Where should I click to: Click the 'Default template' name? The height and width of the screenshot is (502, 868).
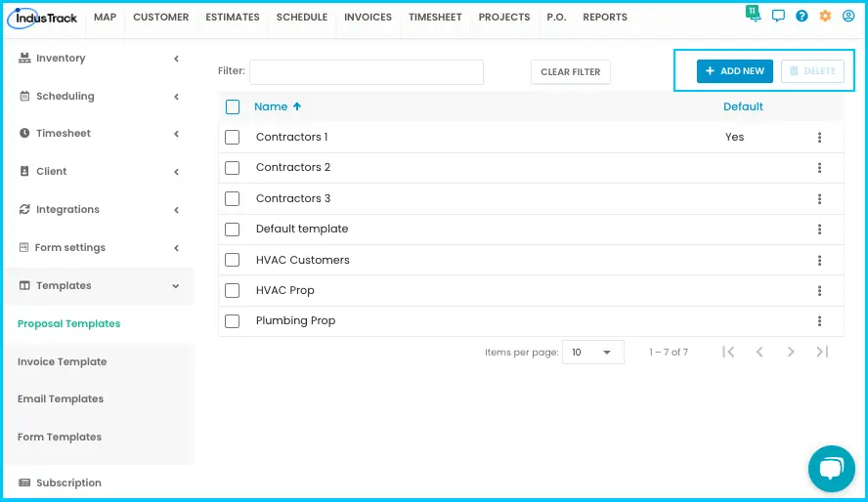[302, 229]
